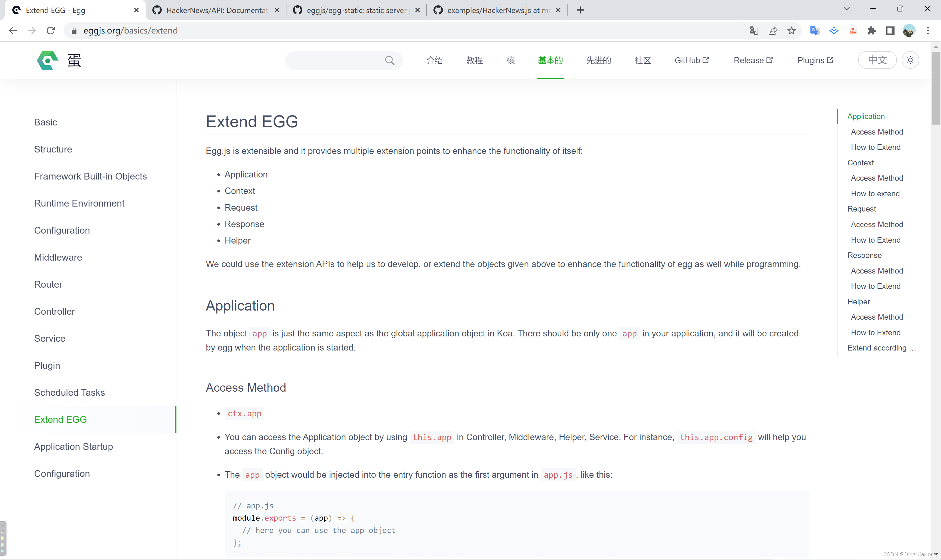Viewport: 941px width, 560px height.
Task: Toggle visibility of Response sidebar section
Action: pos(864,255)
